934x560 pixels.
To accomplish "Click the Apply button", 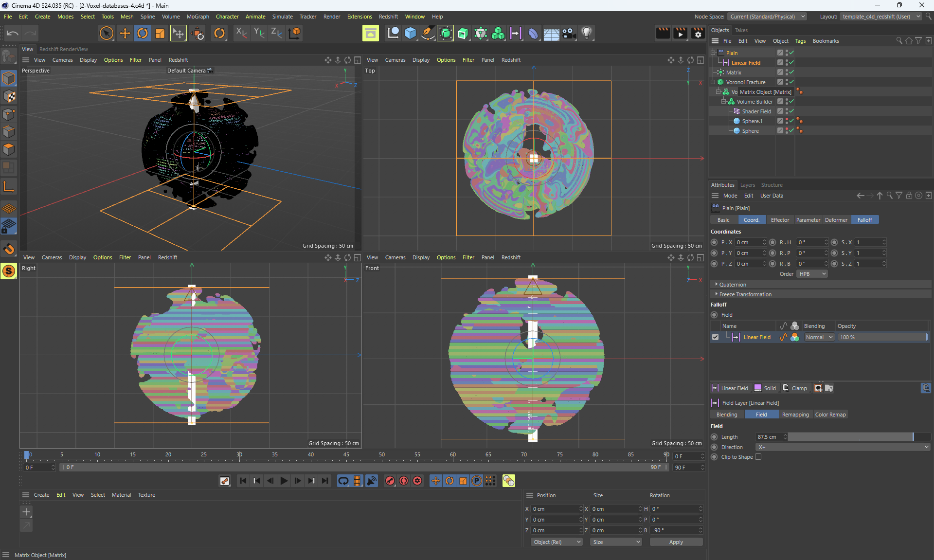I will coord(676,542).
